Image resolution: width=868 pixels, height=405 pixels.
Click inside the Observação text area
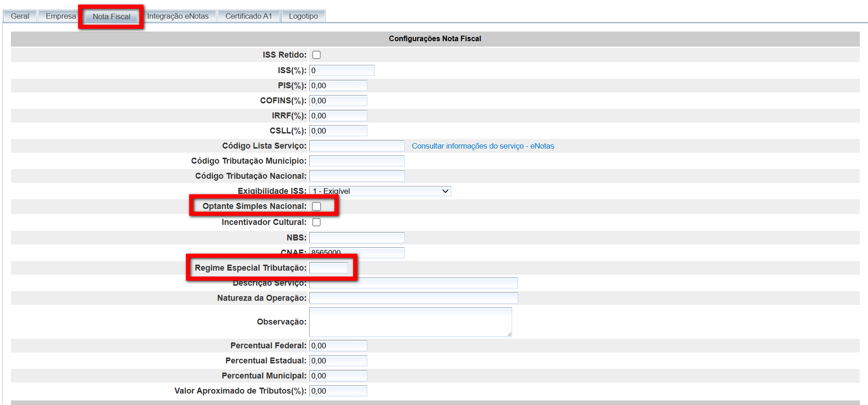coord(410,322)
